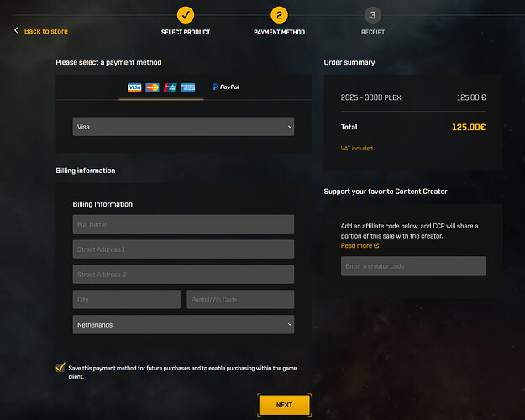Open the Netherlands country dropdown
Screen dimensions: 525x420
pos(183,324)
